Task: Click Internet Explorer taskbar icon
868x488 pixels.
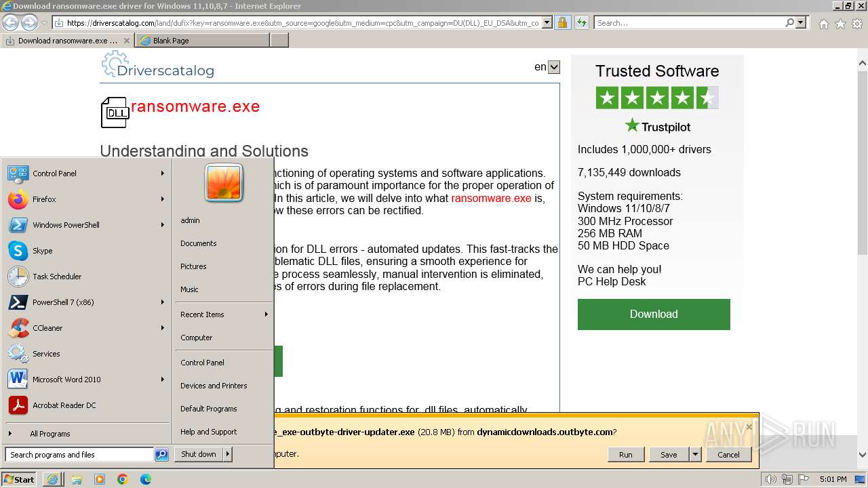Action: point(52,479)
